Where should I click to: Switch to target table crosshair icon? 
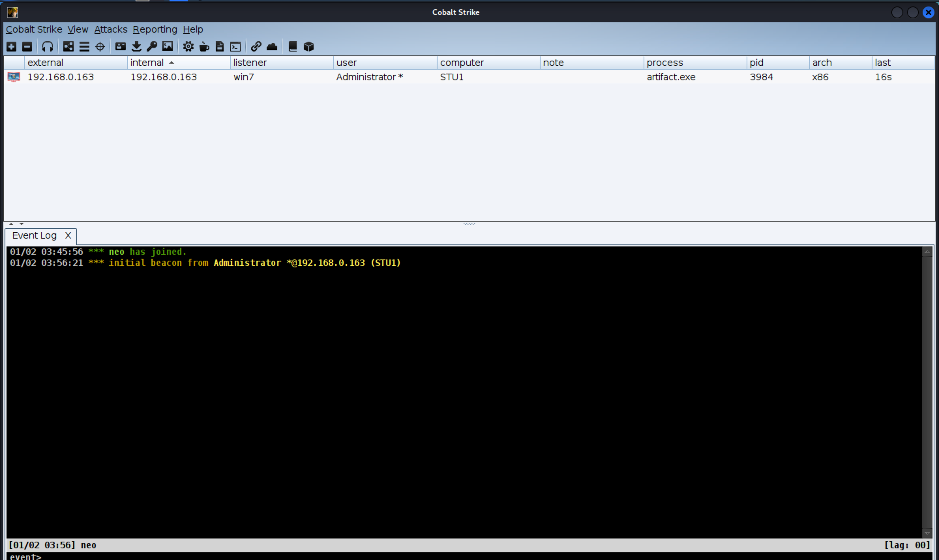pos(100,46)
